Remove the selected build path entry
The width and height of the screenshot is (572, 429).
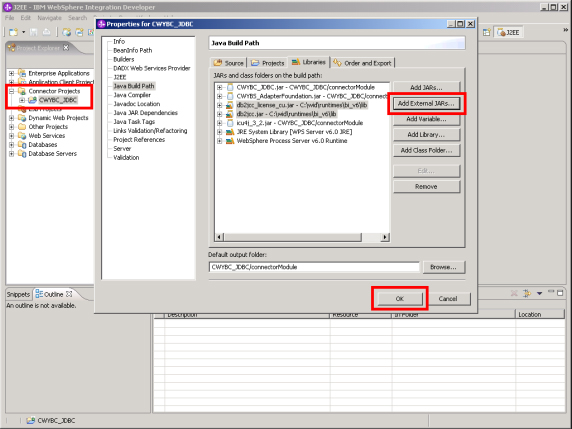tap(426, 187)
